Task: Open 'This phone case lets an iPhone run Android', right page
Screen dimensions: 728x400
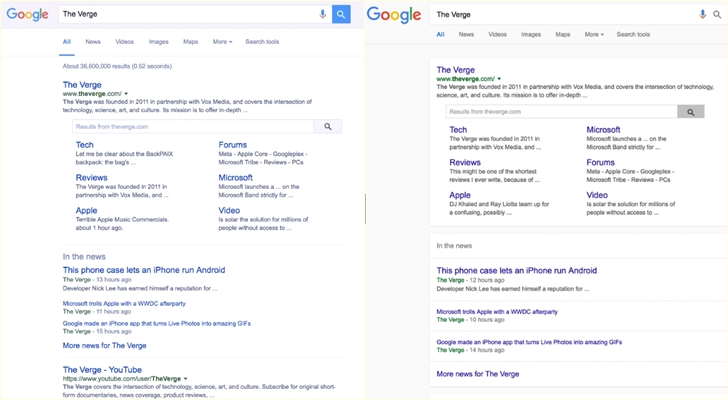Action: coord(517,271)
